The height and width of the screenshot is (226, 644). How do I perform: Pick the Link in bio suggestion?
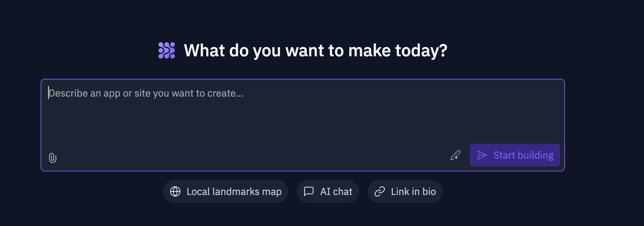(x=405, y=191)
